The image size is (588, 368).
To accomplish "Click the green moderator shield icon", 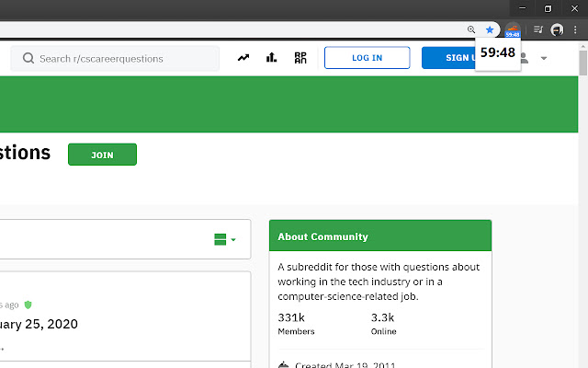I will click(28, 305).
